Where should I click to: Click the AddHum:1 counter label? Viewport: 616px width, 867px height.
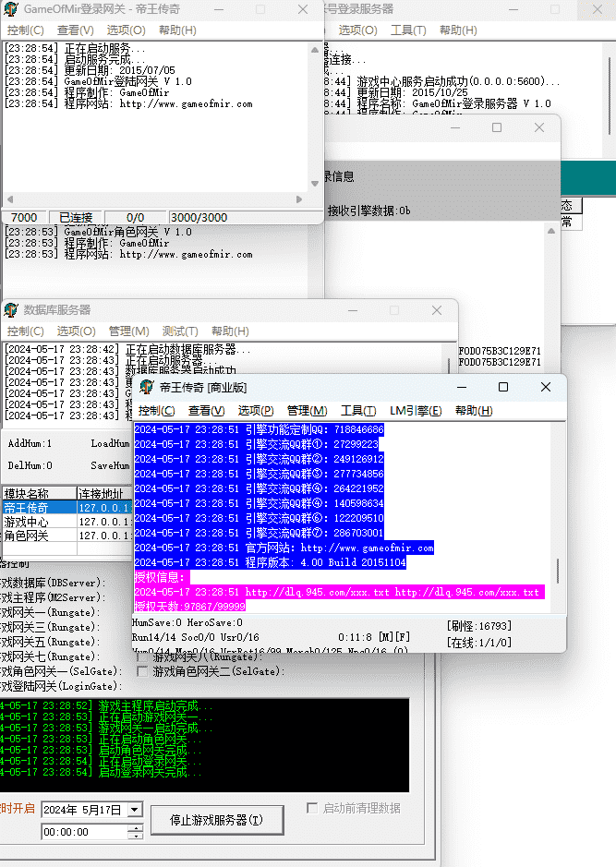(x=30, y=443)
